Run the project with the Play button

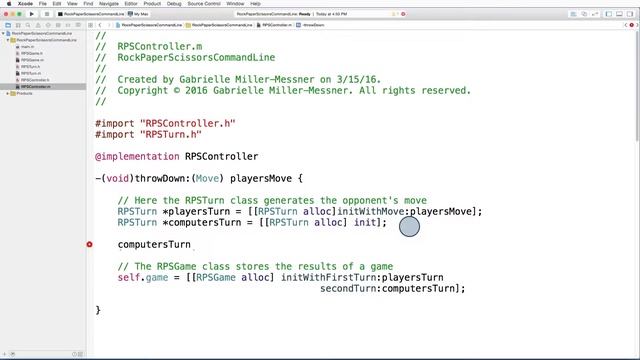[31, 14]
